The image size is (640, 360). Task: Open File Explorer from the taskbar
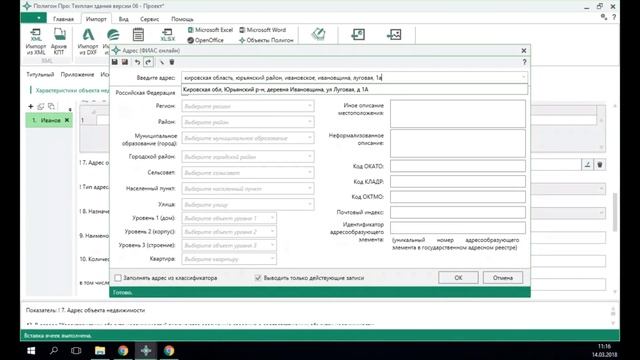[100, 351]
